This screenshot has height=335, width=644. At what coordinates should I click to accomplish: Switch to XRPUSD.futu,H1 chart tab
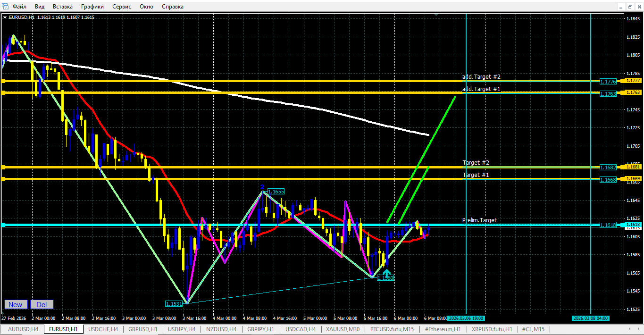pos(492,329)
